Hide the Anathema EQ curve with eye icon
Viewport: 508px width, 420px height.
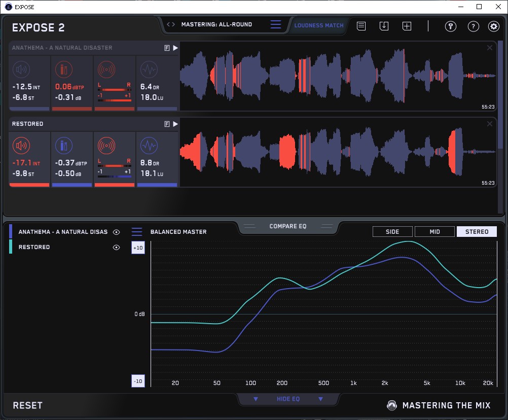pos(116,232)
